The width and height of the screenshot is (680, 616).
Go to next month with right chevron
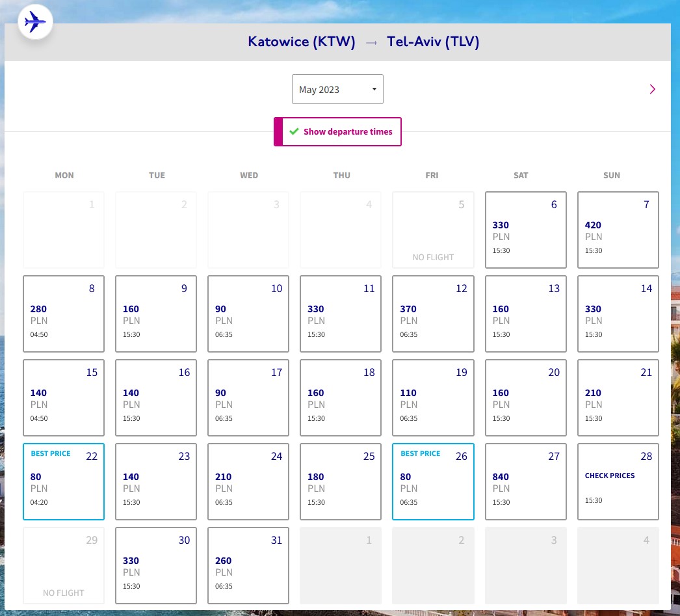(x=652, y=89)
